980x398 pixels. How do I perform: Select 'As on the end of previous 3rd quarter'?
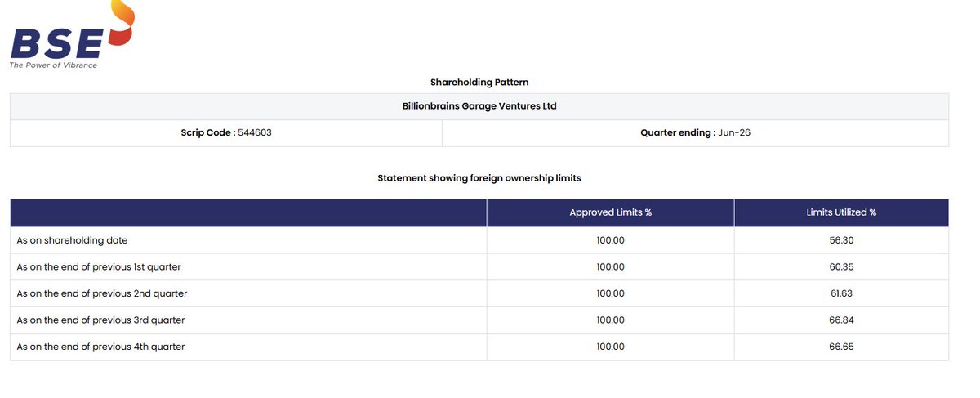[x=100, y=320]
